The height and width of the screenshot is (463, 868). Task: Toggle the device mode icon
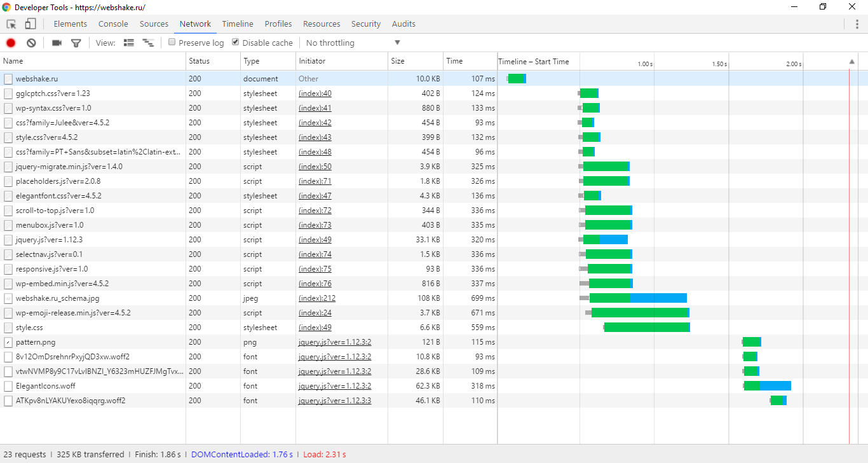[x=30, y=24]
